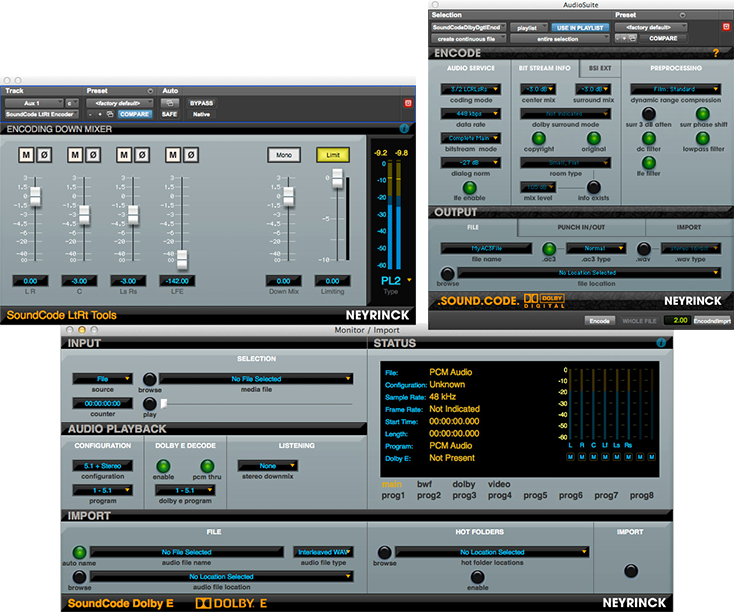Open info icon in Encoding Down Mixer
This screenshot has width=734, height=612.
[404, 128]
